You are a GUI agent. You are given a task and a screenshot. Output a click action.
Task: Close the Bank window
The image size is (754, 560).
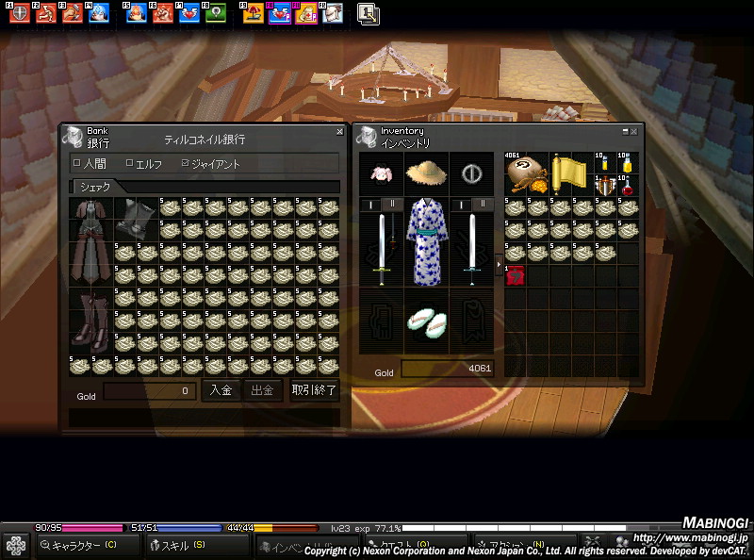point(340,131)
